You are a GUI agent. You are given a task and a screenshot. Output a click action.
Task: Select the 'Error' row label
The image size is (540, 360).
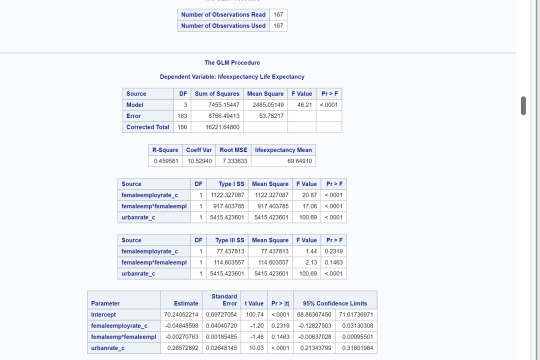[x=133, y=116]
